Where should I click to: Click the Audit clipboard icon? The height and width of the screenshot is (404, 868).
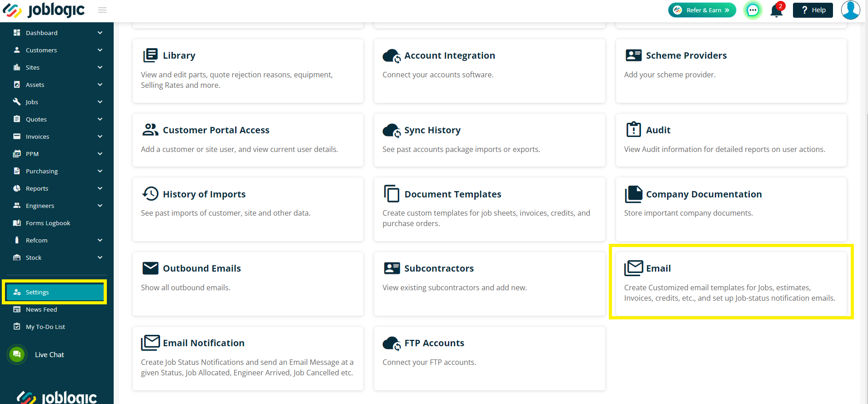coord(633,129)
